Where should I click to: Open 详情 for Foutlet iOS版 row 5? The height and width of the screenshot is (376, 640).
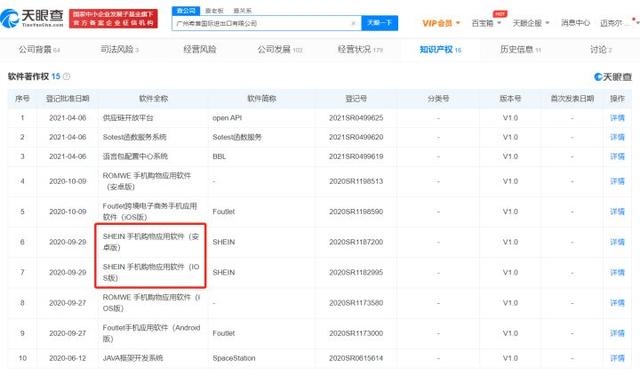[x=617, y=211]
